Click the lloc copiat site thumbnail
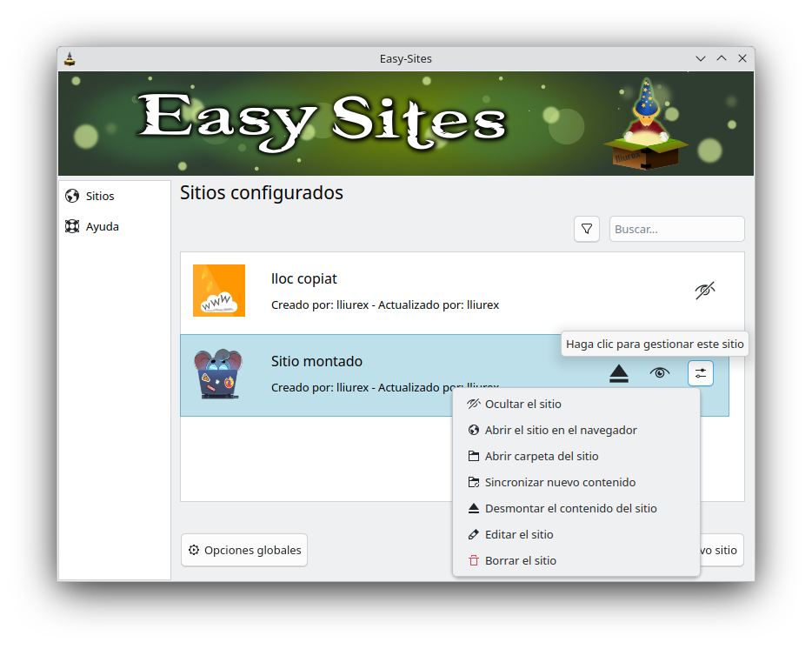The height and width of the screenshot is (649, 812). pyautogui.click(x=219, y=291)
